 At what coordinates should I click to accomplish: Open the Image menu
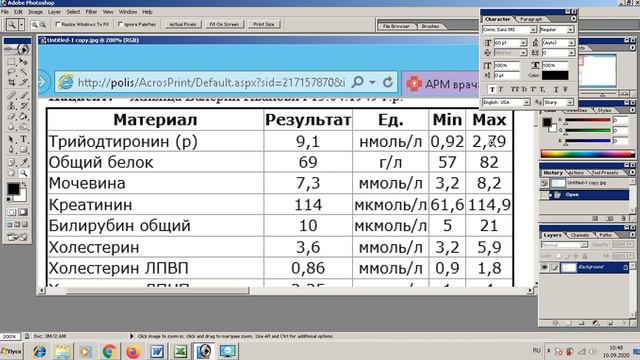pos(35,12)
